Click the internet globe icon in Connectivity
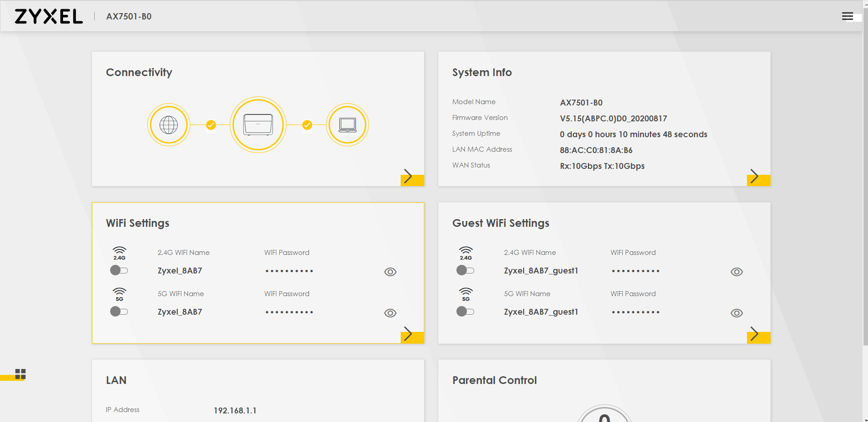This screenshot has height=422, width=868. pos(169,125)
